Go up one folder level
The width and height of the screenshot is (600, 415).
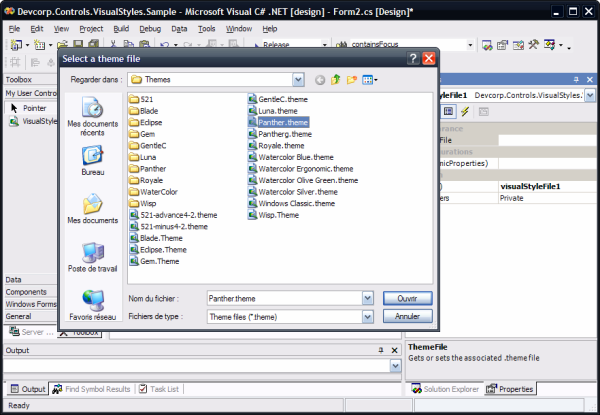click(336, 80)
